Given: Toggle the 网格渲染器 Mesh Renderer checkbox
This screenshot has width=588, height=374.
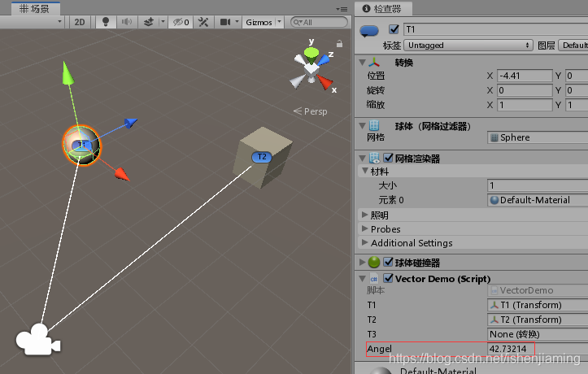Looking at the screenshot, I should (x=388, y=158).
